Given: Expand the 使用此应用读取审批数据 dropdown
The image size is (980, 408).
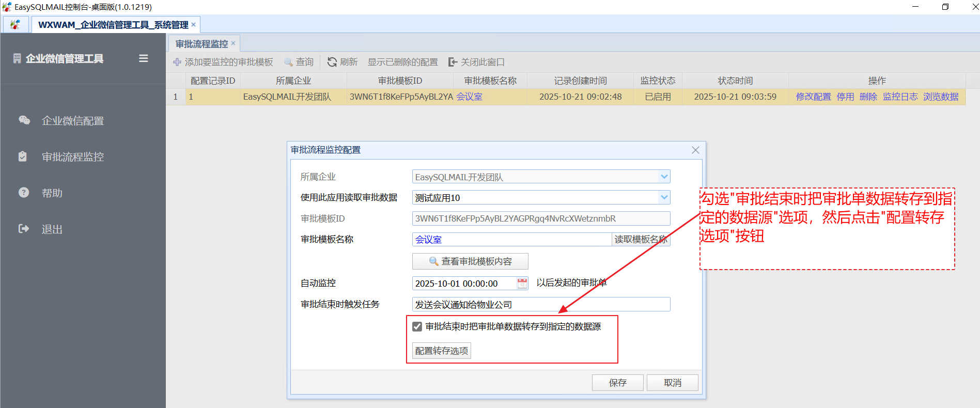Looking at the screenshot, I should click(x=664, y=197).
